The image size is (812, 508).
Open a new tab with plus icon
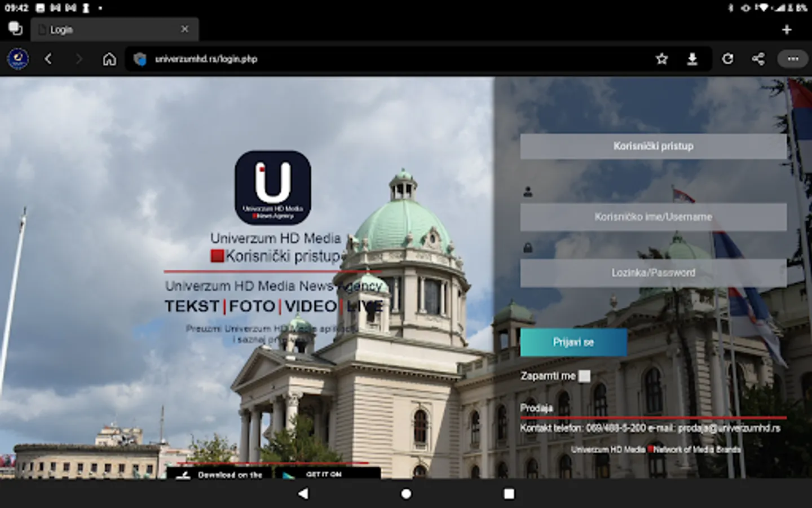point(787,29)
